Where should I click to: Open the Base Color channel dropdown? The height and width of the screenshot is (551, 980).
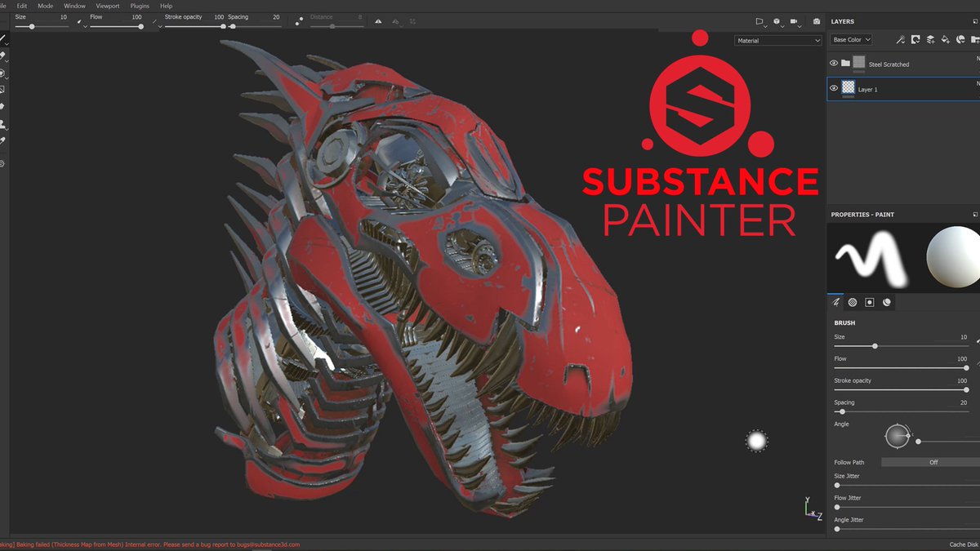[852, 39]
